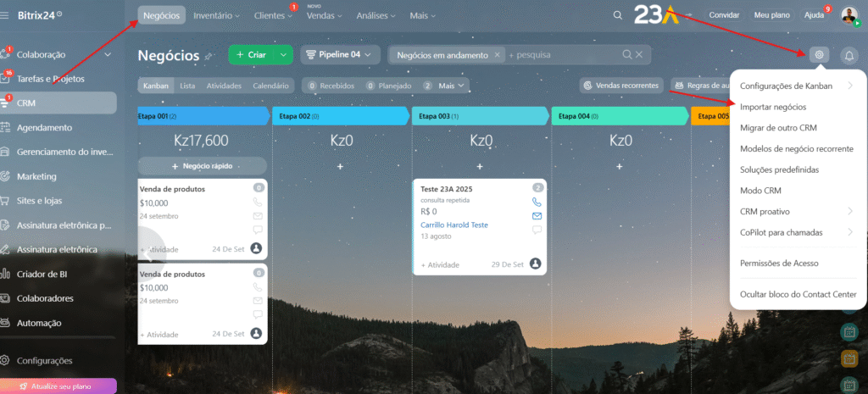Open the Criar button dropdown arrow
The width and height of the screenshot is (868, 394).
[x=284, y=55]
